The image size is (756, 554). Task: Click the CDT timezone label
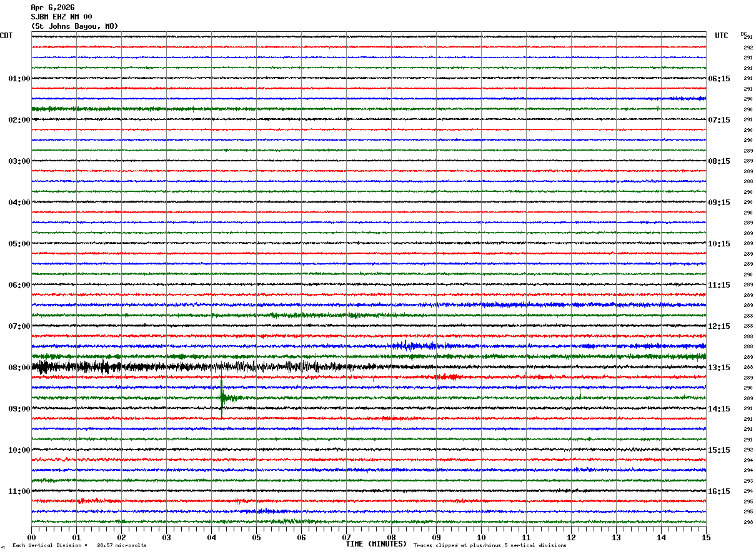pos(6,36)
